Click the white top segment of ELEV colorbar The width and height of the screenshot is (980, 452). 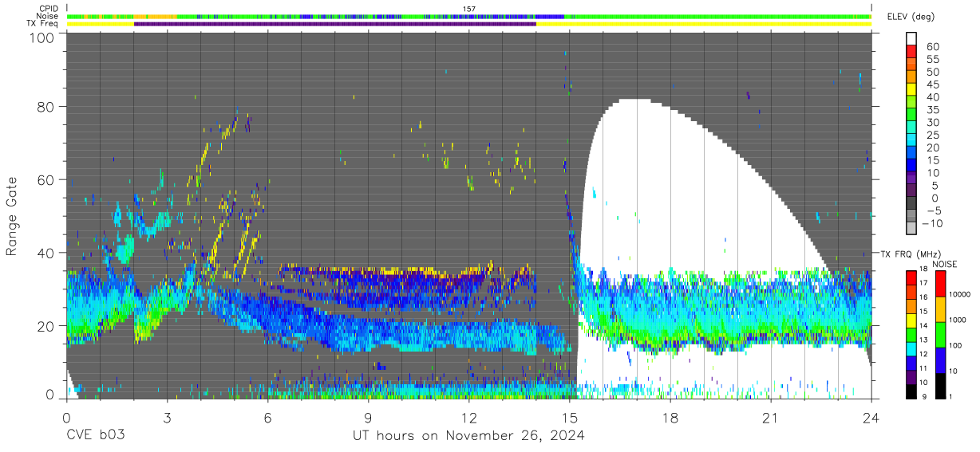point(911,38)
